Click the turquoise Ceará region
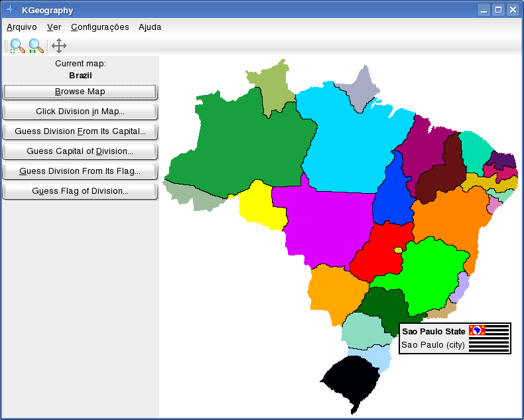Image resolution: width=524 pixels, height=420 pixels. pyautogui.click(x=473, y=152)
